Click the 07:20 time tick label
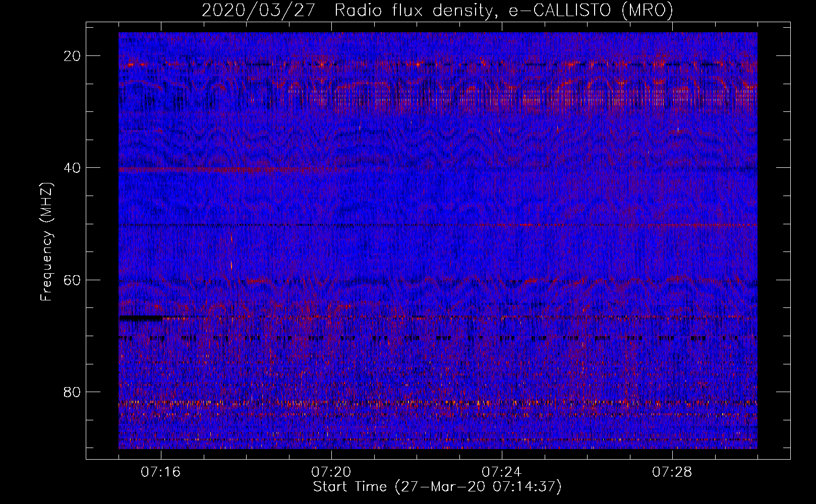This screenshot has width=816, height=504. (331, 472)
